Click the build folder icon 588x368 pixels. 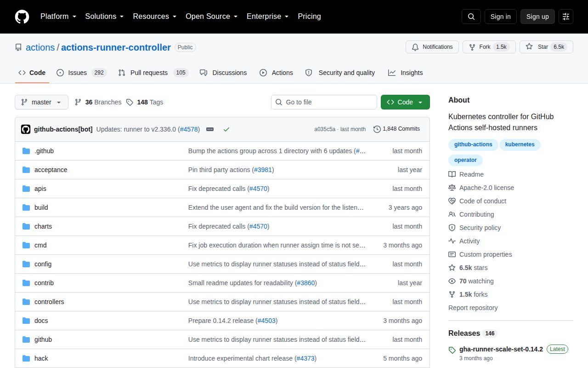click(x=26, y=207)
